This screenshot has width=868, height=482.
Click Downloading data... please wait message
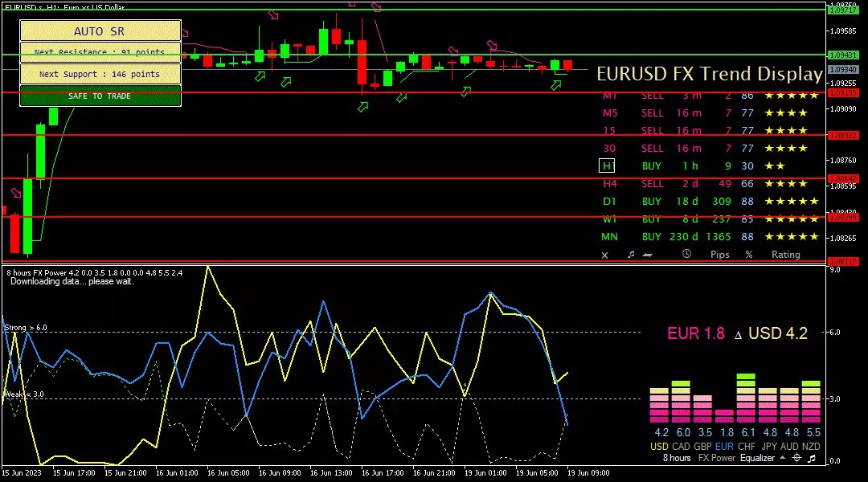click(72, 281)
